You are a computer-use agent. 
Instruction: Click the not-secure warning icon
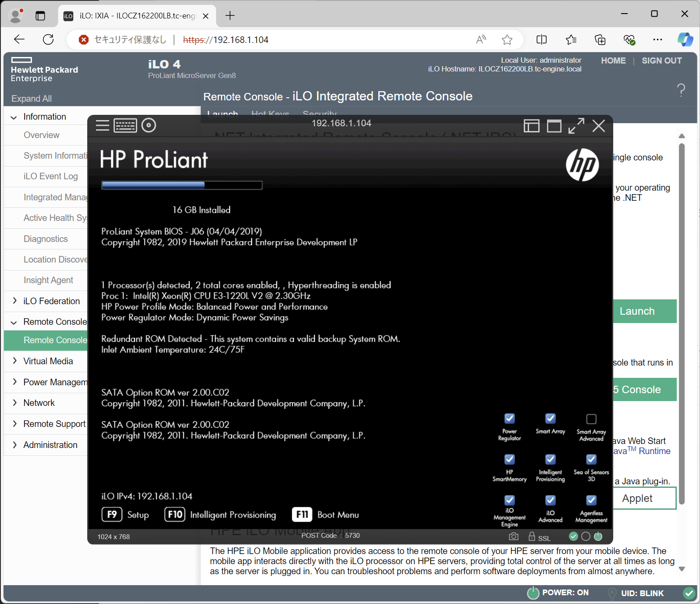pos(83,40)
